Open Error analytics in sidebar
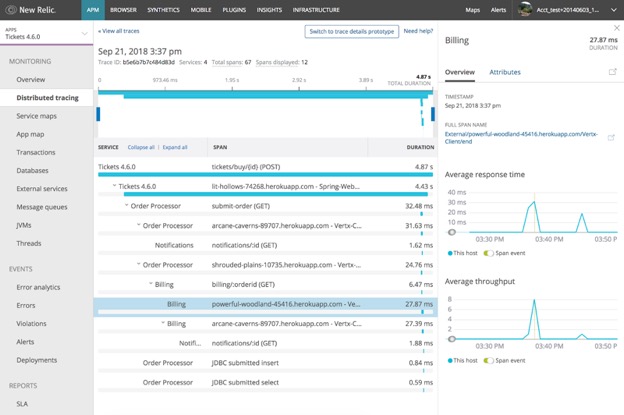624x415 pixels. (x=38, y=287)
